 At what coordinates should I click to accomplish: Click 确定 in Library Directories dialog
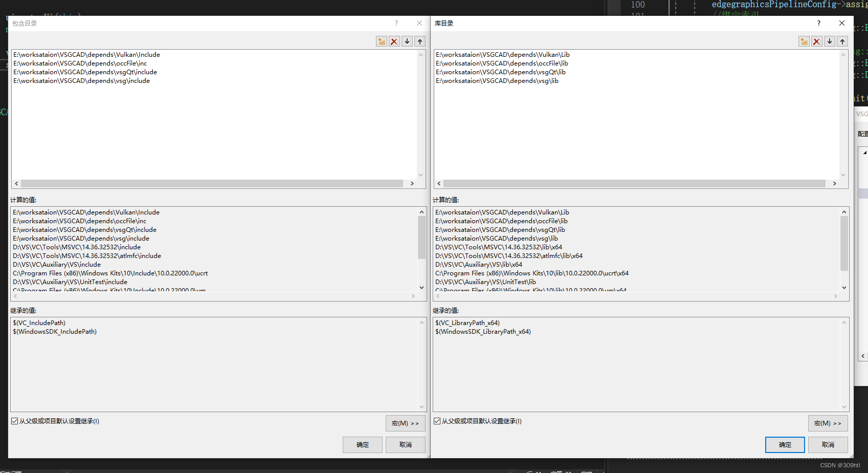pos(785,445)
